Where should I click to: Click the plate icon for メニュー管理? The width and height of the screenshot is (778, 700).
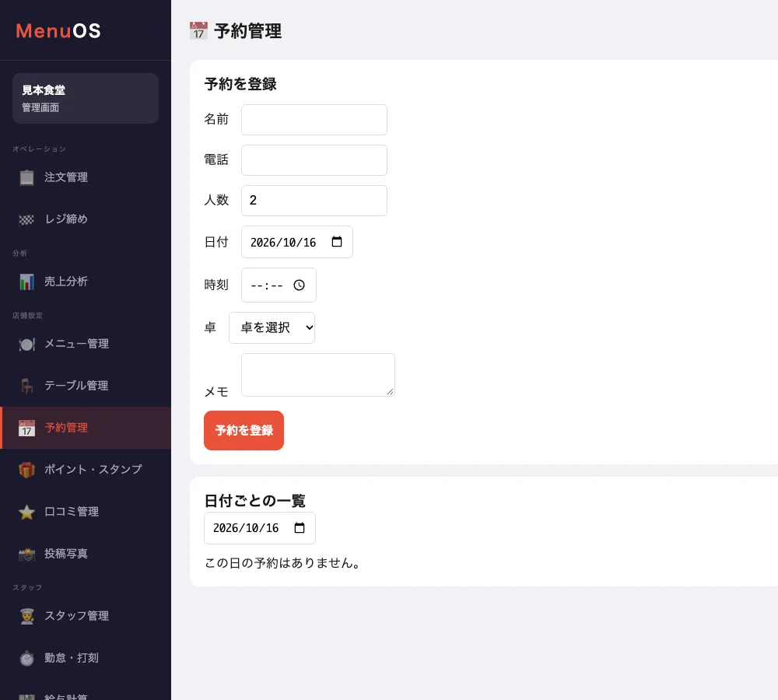click(26, 344)
